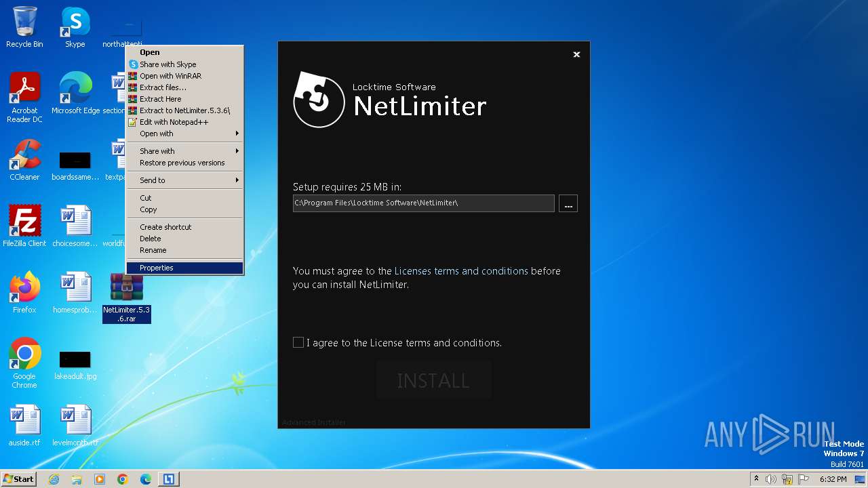Screen dimensions: 868x488
Task: Switch to NetLimiter installer taskbar button
Action: (169, 479)
